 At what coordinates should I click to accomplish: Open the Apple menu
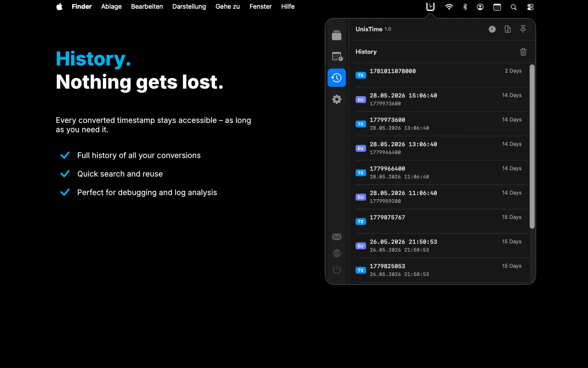pyautogui.click(x=59, y=6)
